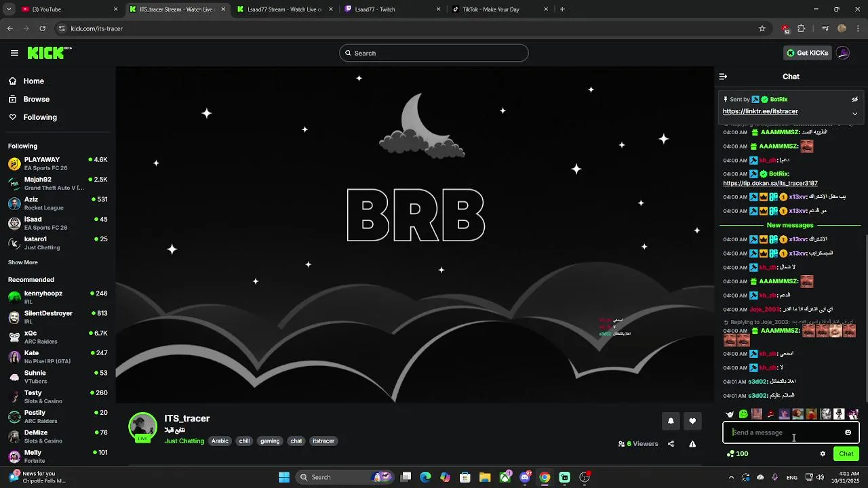This screenshot has height=488, width=868.
Task: Open Pestily ARC Raiders channel
Action: 58,416
